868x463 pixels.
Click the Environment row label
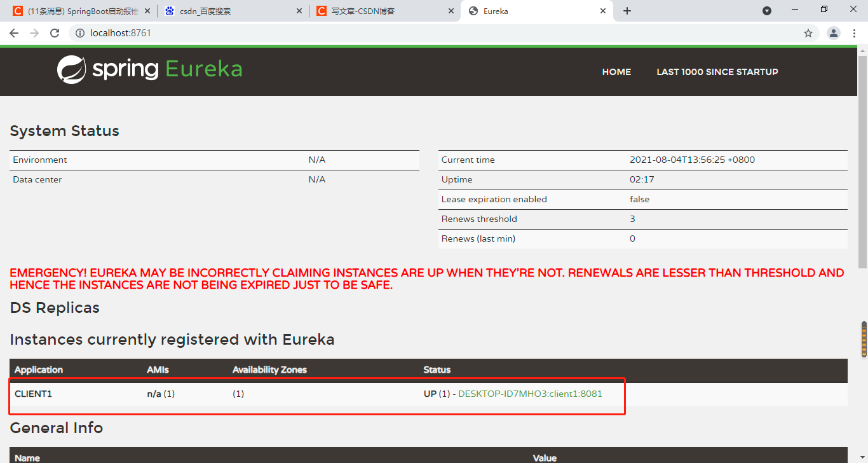pos(40,160)
